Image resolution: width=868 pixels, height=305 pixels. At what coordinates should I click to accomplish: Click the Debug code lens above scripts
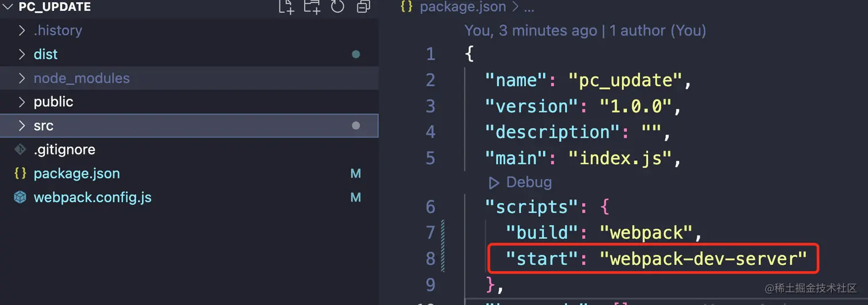click(529, 182)
